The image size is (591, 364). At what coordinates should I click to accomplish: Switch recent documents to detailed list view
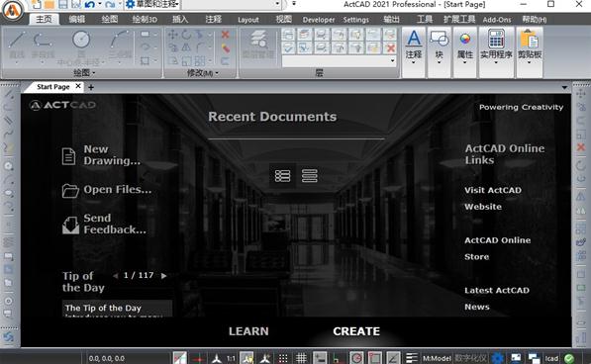click(282, 176)
